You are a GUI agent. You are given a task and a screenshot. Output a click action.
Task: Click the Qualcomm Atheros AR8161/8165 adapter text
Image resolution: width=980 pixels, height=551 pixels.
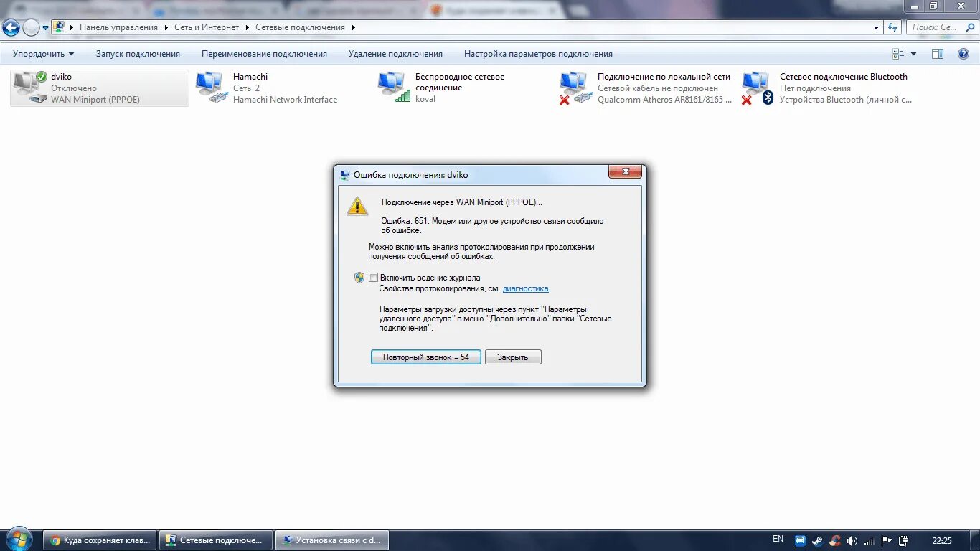click(665, 100)
